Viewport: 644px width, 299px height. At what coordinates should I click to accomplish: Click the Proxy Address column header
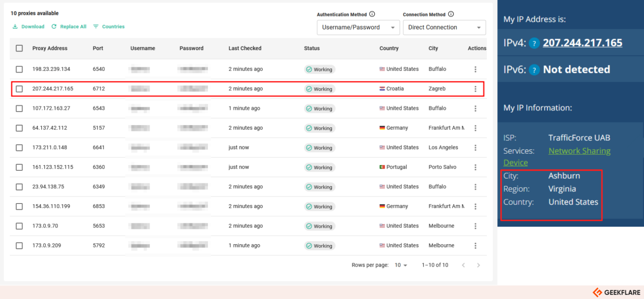50,48
